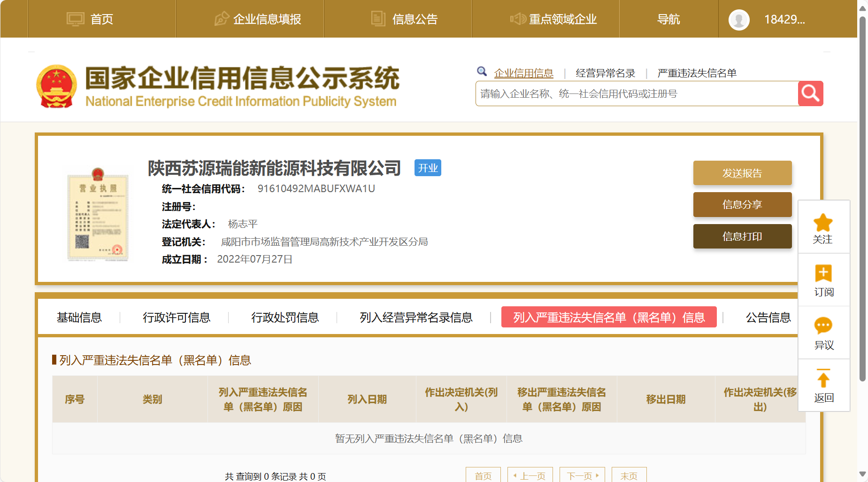Viewport: 868px width, 482px height.
Task: Switch to 行政许可信息 tab
Action: pos(177,318)
